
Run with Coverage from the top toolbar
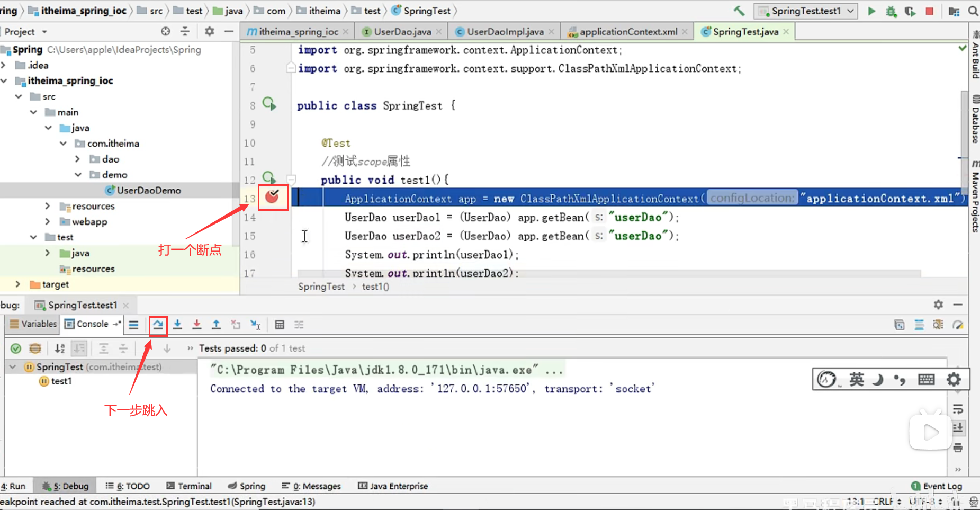910,11
